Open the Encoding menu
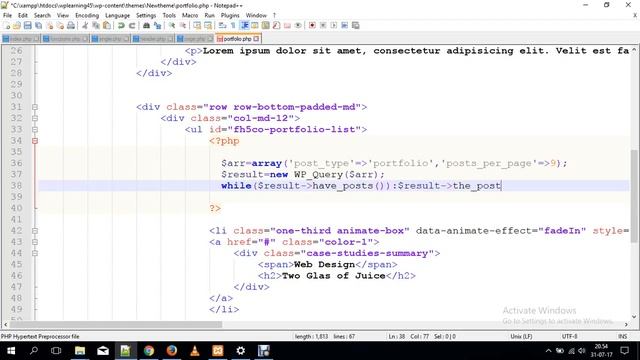640x360 pixels. coord(87,15)
